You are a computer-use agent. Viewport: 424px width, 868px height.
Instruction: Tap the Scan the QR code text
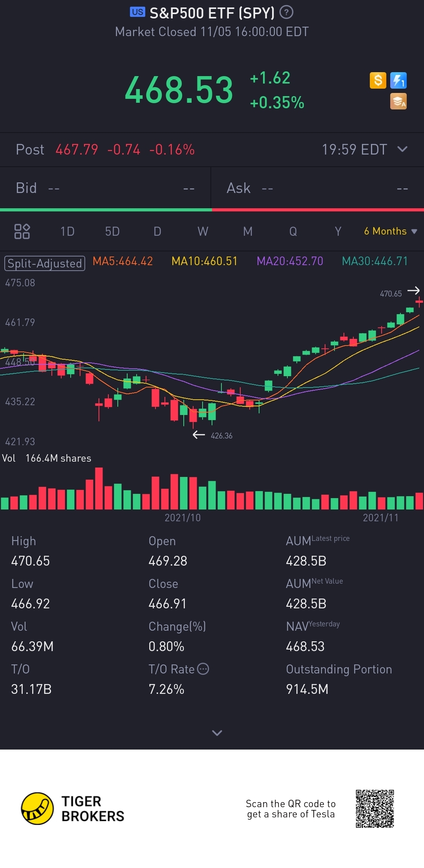(291, 809)
